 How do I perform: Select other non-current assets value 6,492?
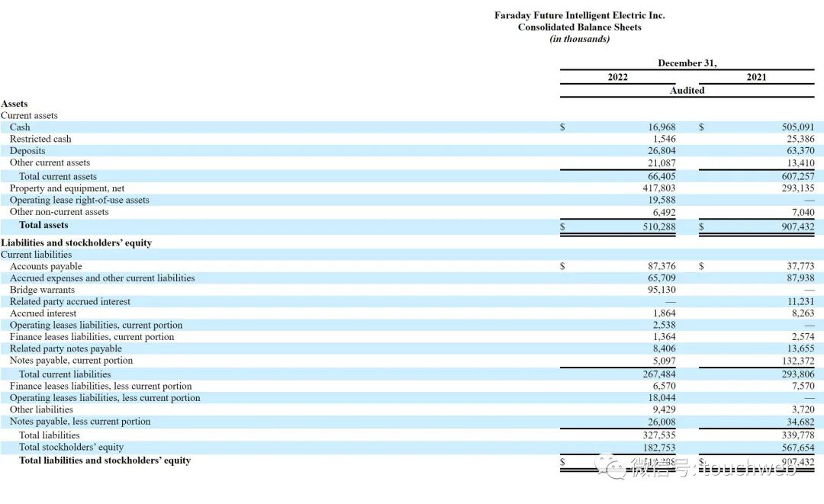click(665, 213)
